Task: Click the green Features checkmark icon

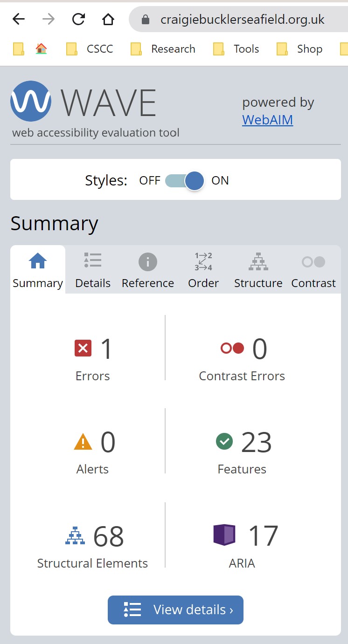Action: tap(224, 441)
